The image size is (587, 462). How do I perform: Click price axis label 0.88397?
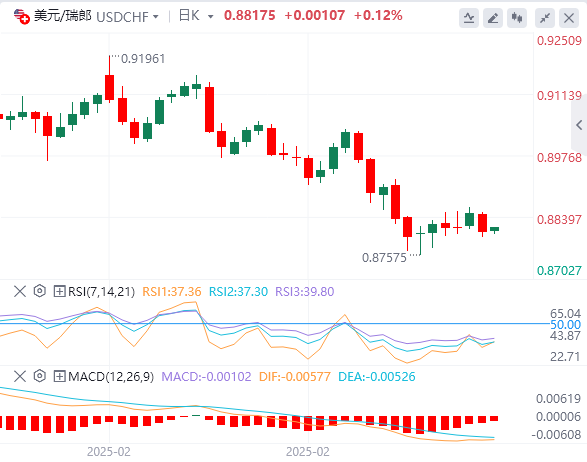[559, 219]
